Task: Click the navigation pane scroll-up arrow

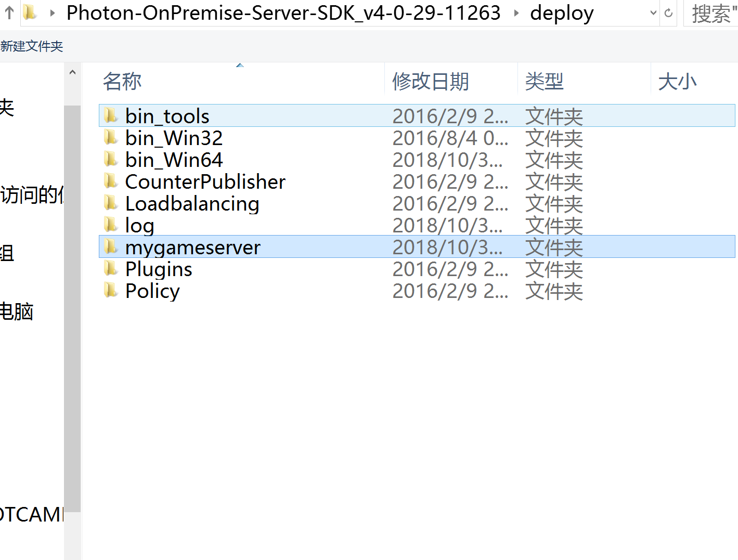Action: coord(73,72)
